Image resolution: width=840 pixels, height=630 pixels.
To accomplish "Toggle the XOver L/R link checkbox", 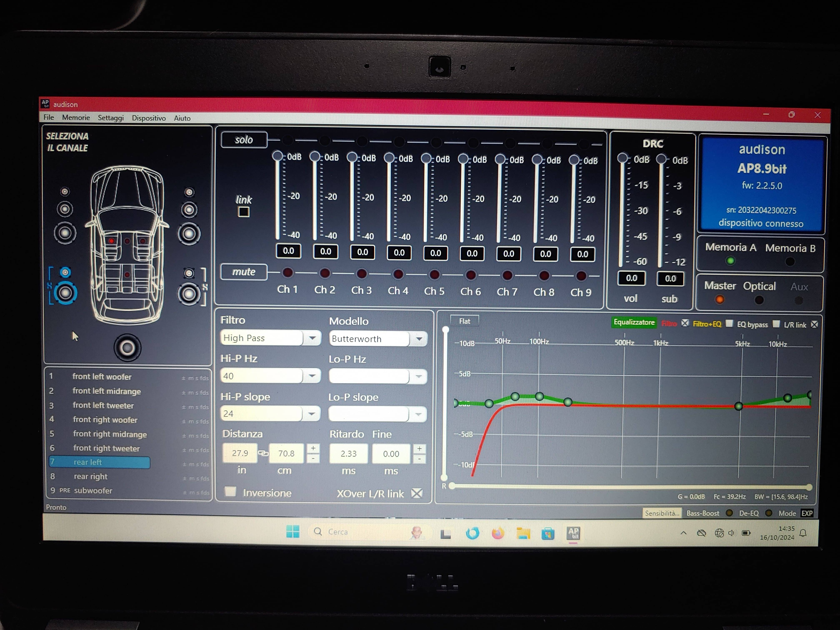I will click(417, 493).
